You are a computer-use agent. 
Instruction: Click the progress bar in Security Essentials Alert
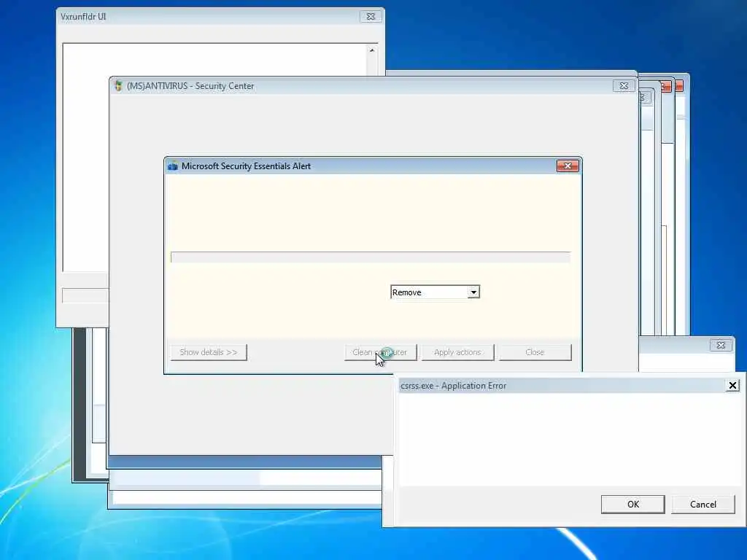371,257
